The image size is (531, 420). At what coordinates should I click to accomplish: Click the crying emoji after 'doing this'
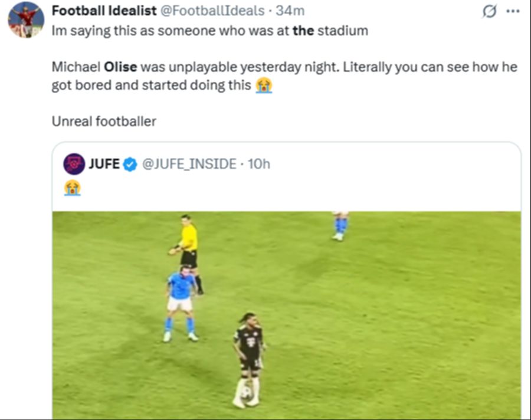[x=263, y=85]
